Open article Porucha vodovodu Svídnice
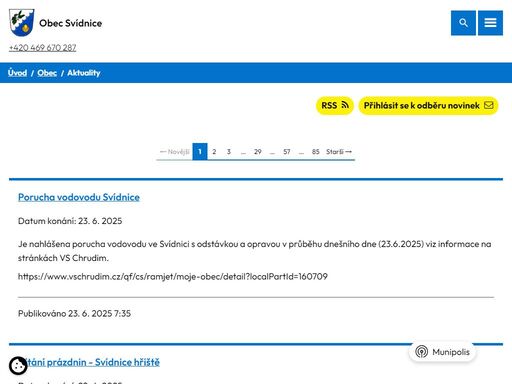The width and height of the screenshot is (512, 384). pos(79,197)
